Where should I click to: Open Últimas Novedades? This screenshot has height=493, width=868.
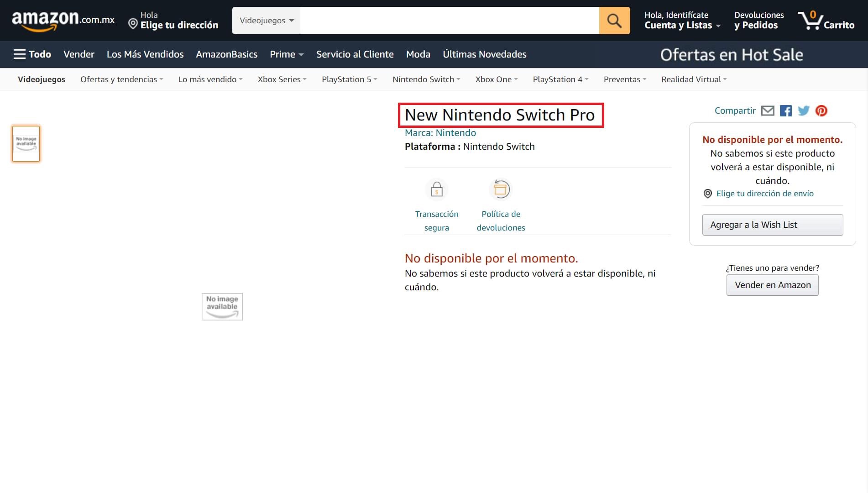tap(485, 54)
